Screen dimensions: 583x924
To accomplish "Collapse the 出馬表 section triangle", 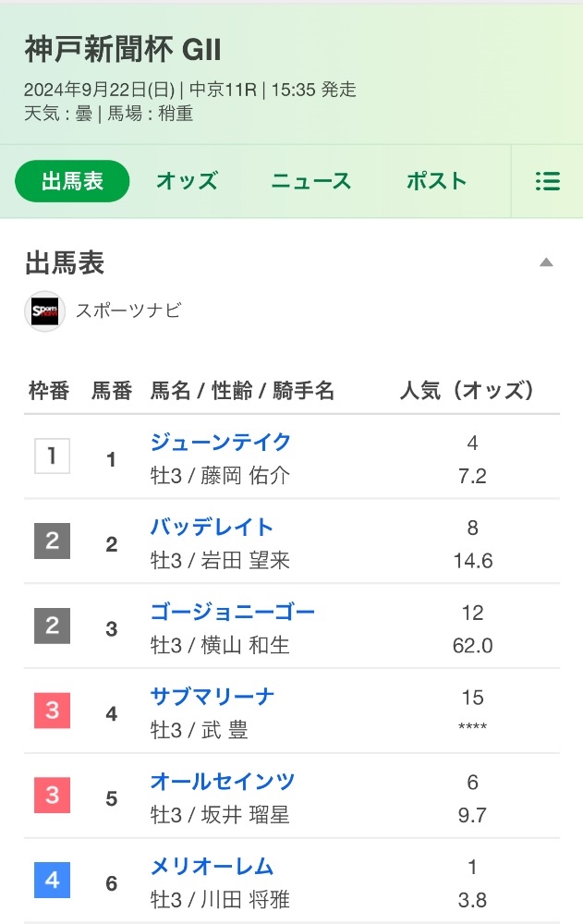I will tap(546, 262).
